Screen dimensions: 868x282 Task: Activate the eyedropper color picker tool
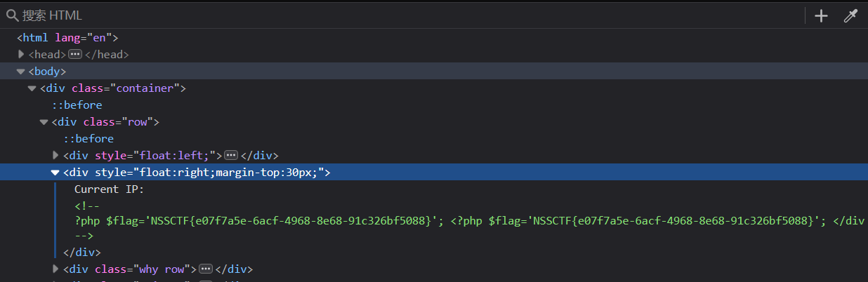point(850,16)
